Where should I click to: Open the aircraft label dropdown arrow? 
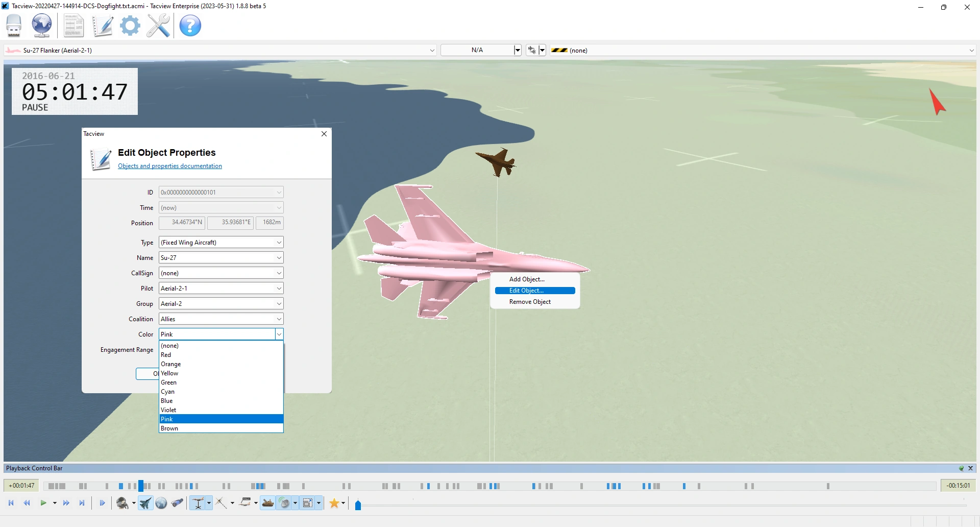[x=256, y=503]
